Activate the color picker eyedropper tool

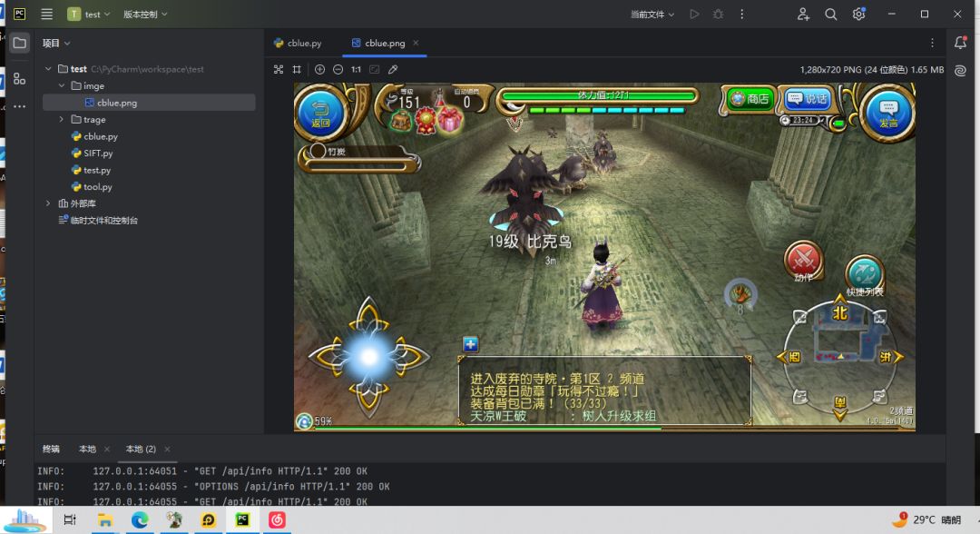click(x=393, y=69)
